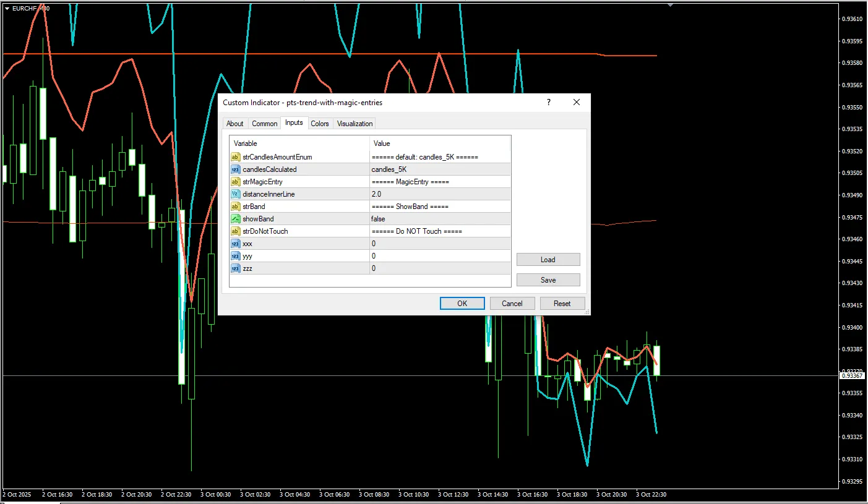Viewport: 868px width, 504px height.
Task: Click the '3 Oct 22:30' time axis label
Action: 651,495
